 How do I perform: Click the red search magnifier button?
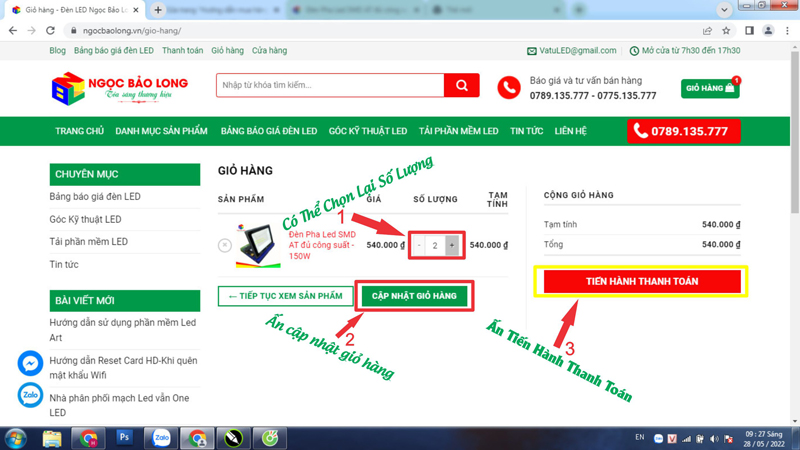(461, 86)
